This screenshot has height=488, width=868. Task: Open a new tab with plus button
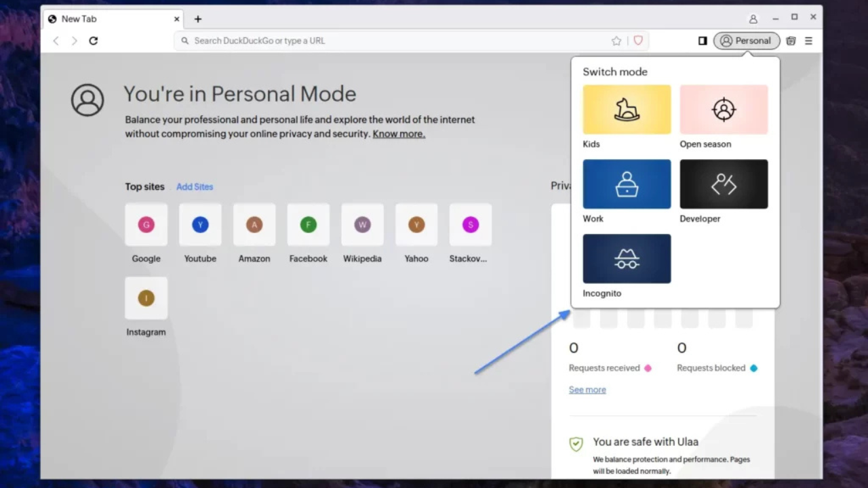(x=198, y=19)
